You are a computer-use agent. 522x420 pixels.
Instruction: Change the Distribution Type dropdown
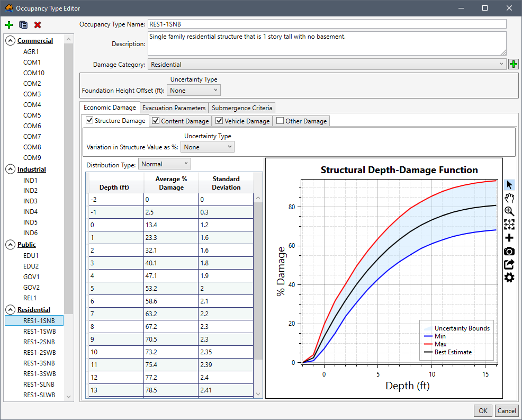(x=164, y=164)
